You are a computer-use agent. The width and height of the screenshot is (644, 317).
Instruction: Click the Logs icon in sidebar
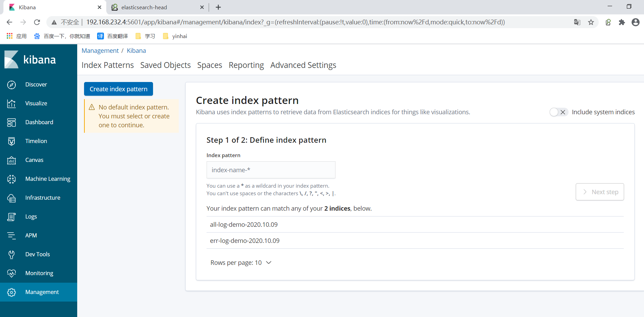[x=11, y=216]
